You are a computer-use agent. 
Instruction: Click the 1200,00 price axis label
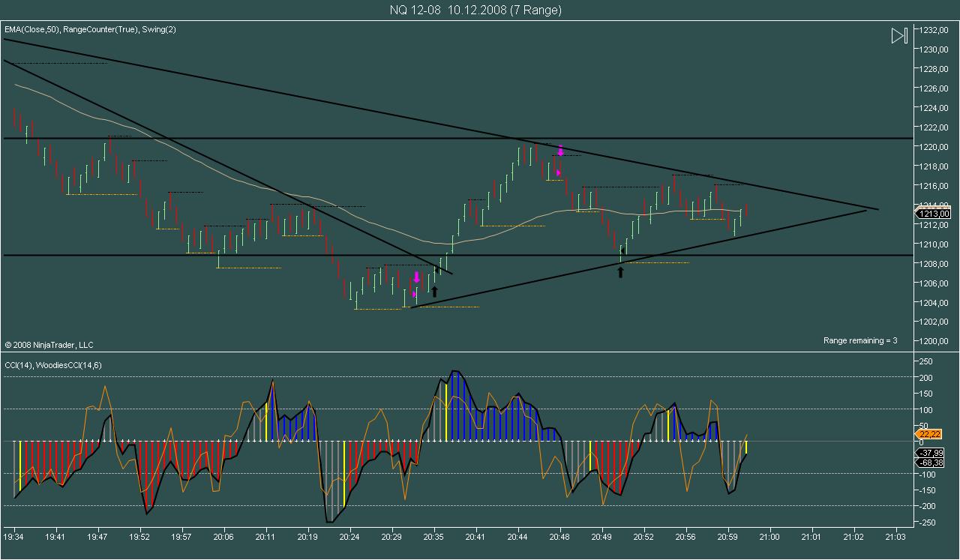click(x=935, y=341)
